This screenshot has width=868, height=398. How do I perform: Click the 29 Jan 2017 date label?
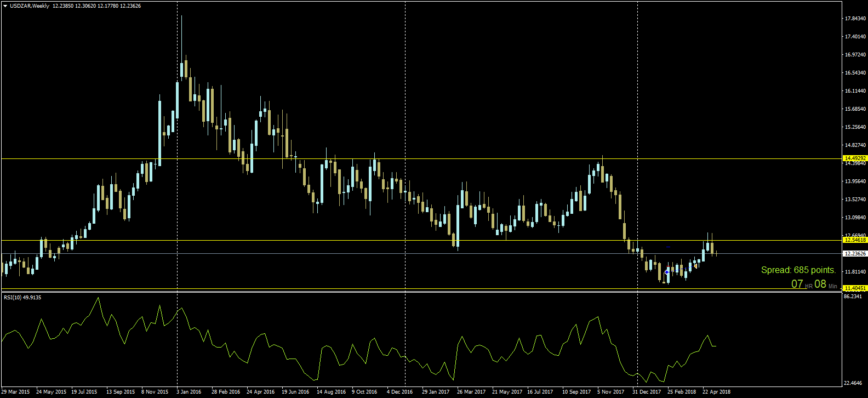[436, 392]
